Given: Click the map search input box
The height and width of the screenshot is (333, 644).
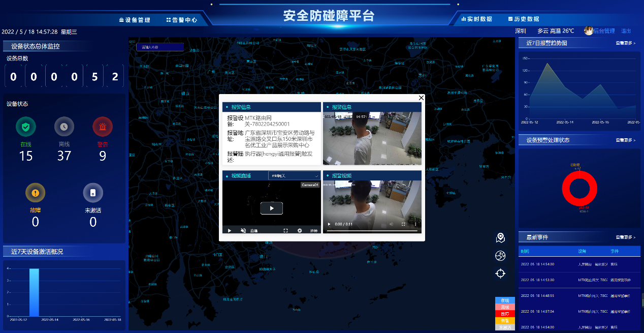Looking at the screenshot, I should (159, 47).
